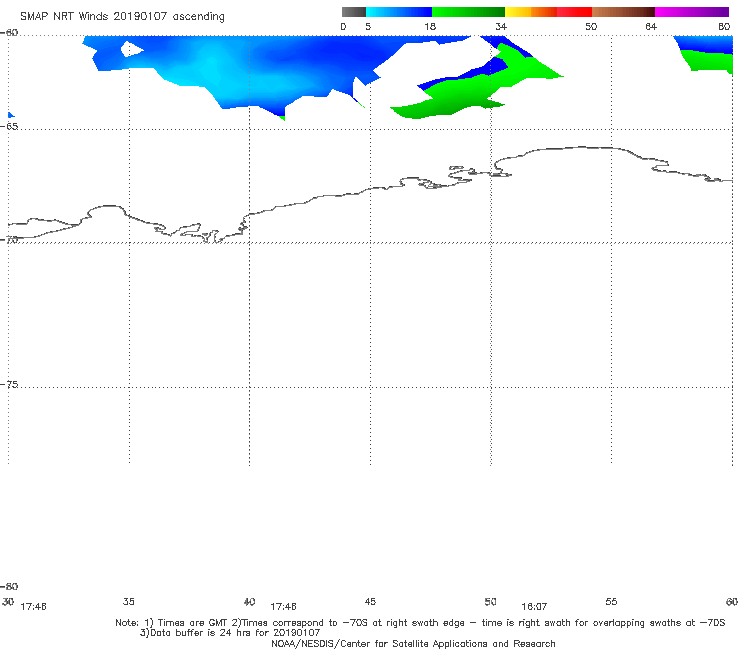Click the color bar label '80'
Screen dimensions: 740x650
tap(724, 27)
